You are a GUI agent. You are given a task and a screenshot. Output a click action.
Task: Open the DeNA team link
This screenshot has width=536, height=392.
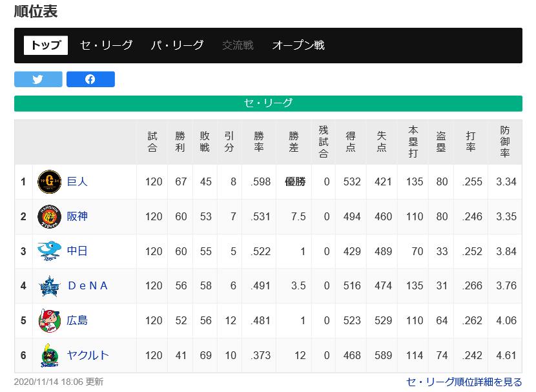pos(88,285)
